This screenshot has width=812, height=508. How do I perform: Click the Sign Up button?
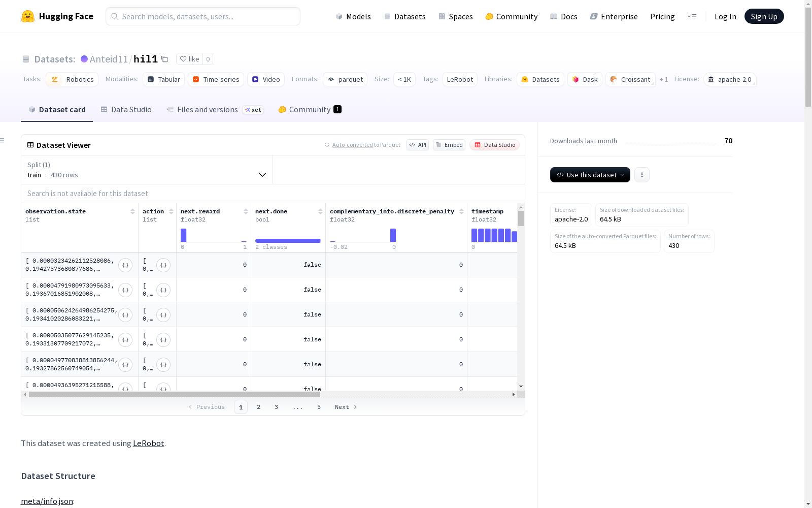[764, 16]
